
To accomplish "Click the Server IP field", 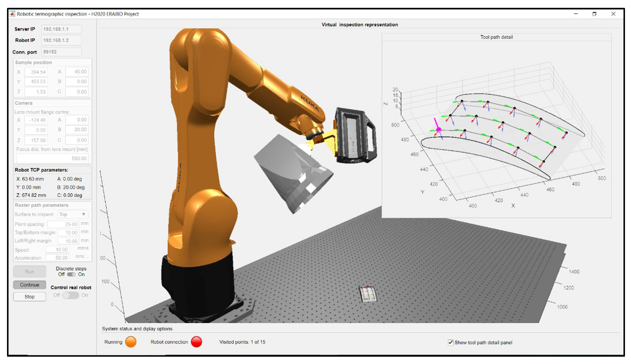I will point(61,29).
